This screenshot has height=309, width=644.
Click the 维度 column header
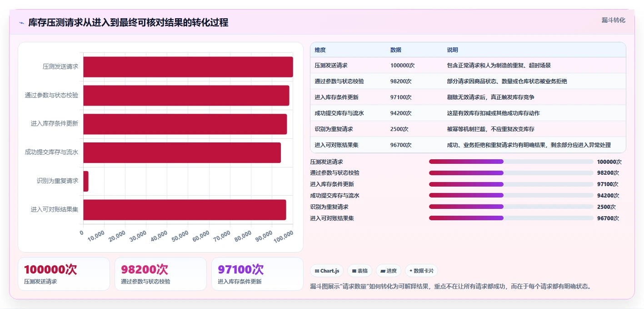[x=320, y=50]
